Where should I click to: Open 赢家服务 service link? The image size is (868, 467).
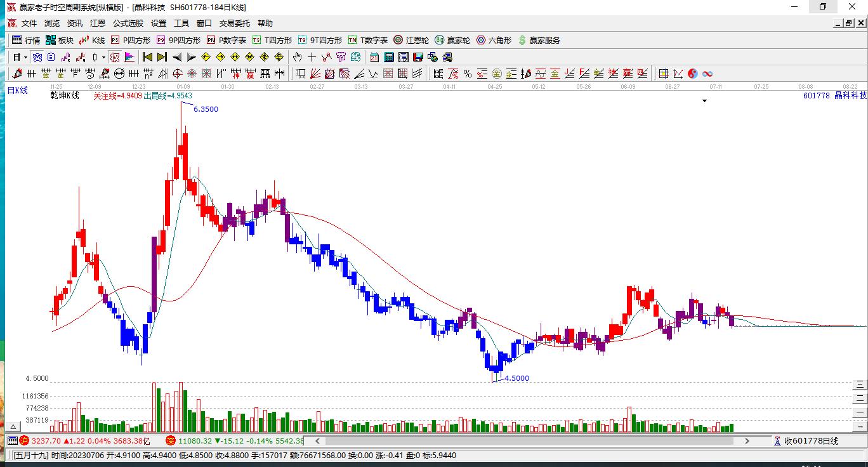(539, 40)
